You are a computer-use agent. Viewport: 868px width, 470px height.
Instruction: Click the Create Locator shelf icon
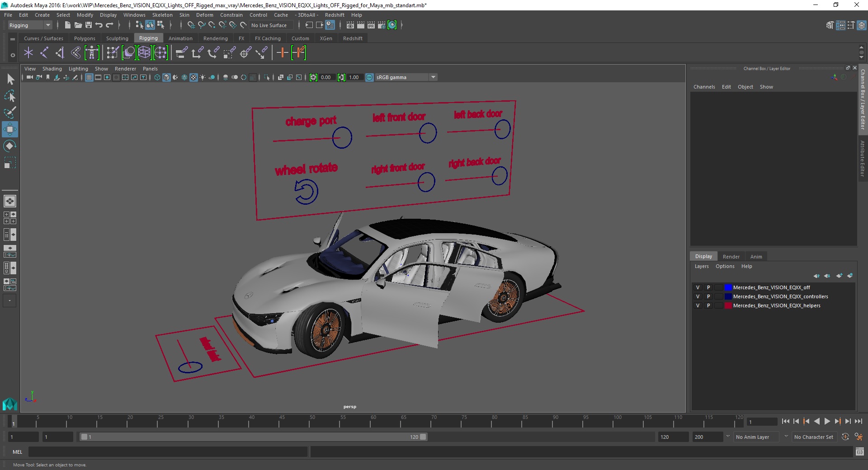point(28,53)
